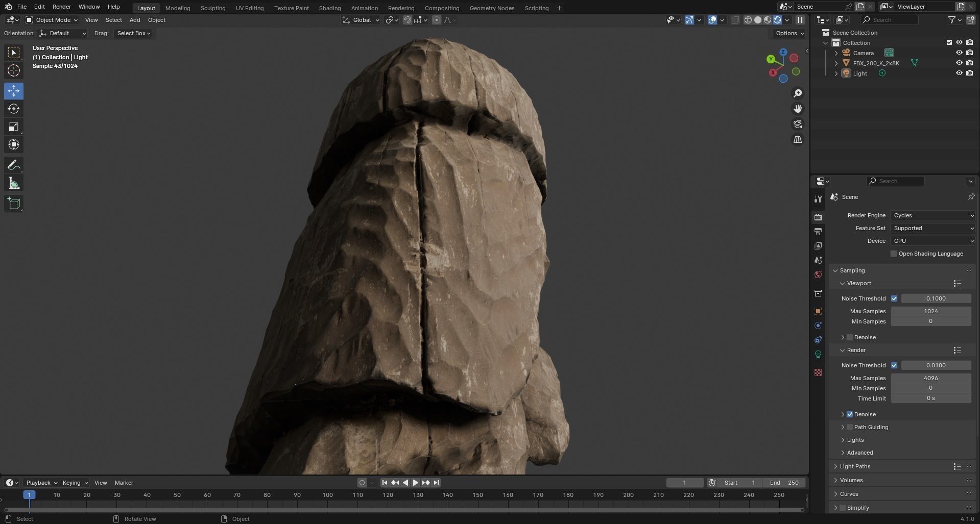The image size is (980, 524).
Task: Switch to the Shading workspace tab
Action: click(330, 8)
